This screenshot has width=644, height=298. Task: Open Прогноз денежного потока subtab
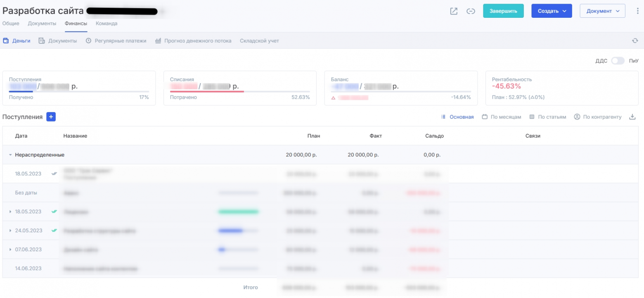[x=193, y=41]
